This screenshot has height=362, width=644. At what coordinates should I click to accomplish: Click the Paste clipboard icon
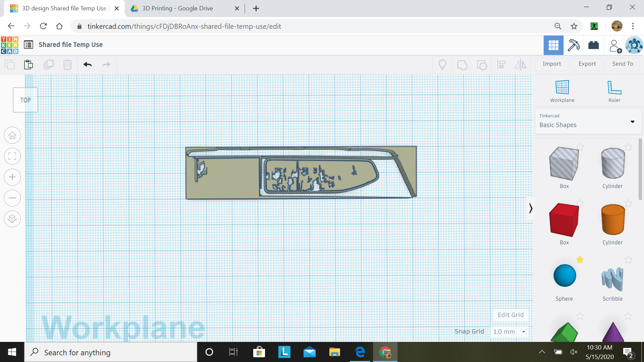pyautogui.click(x=29, y=64)
